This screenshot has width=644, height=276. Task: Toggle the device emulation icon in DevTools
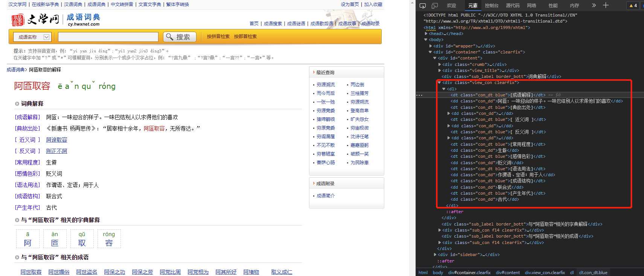[435, 6]
